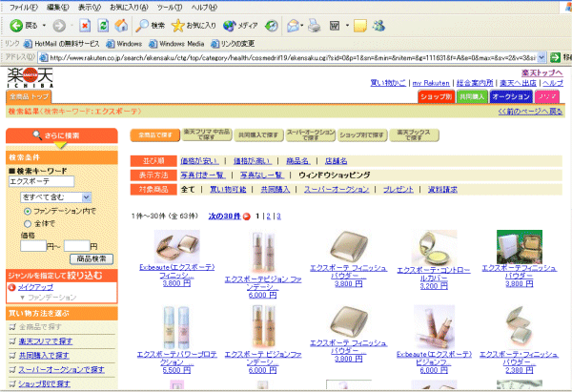Stop page loading with the red X icon
Viewport: 572px width, 392px height.
tap(85, 26)
